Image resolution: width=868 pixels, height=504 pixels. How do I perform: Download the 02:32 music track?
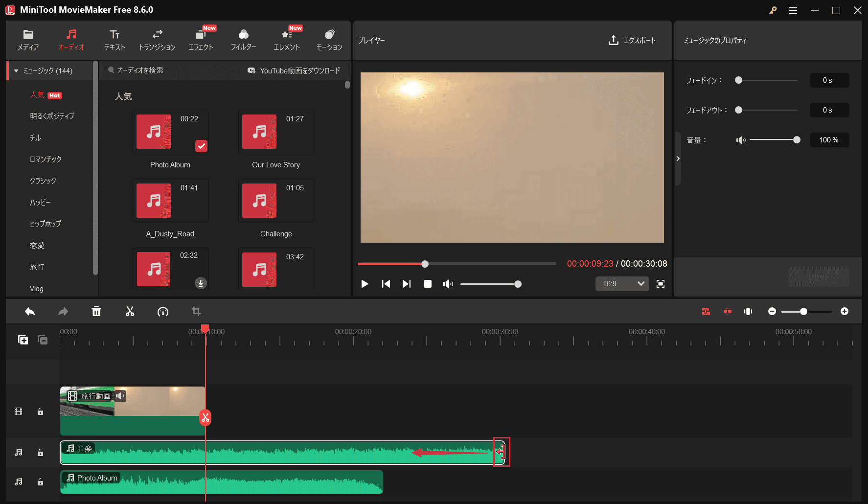point(201,283)
